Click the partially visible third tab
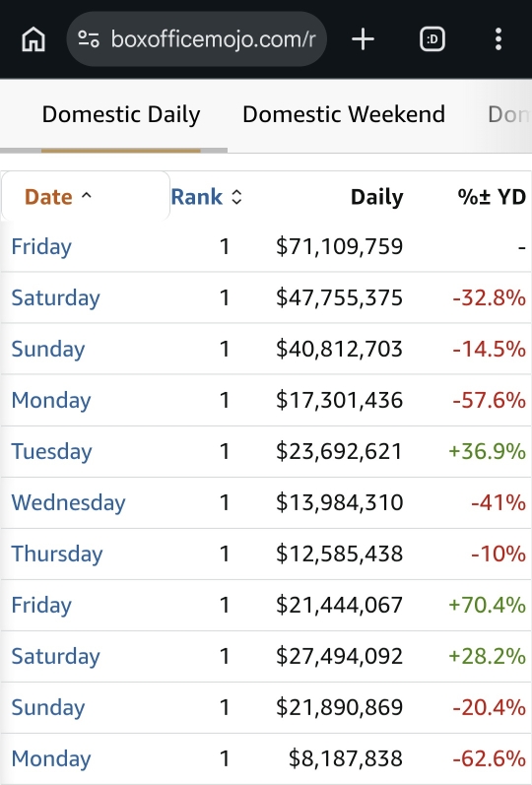 coord(508,114)
